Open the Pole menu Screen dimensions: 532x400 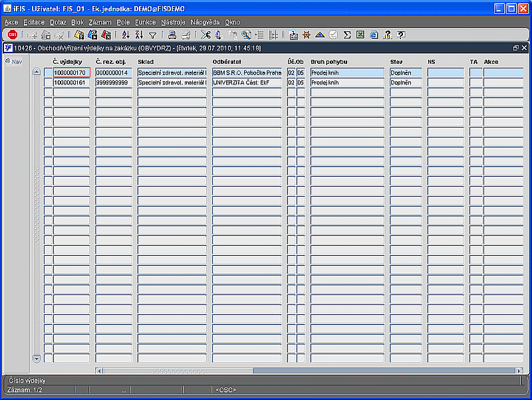point(123,23)
